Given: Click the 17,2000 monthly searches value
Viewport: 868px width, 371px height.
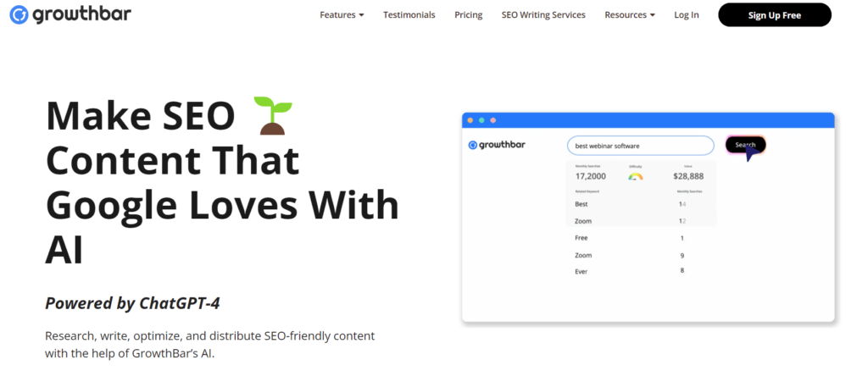Looking at the screenshot, I should (x=590, y=176).
